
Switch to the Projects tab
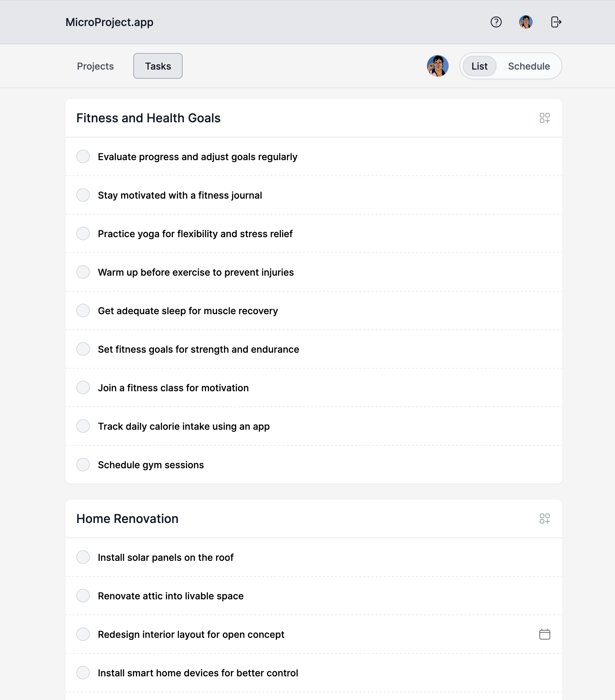click(x=95, y=66)
